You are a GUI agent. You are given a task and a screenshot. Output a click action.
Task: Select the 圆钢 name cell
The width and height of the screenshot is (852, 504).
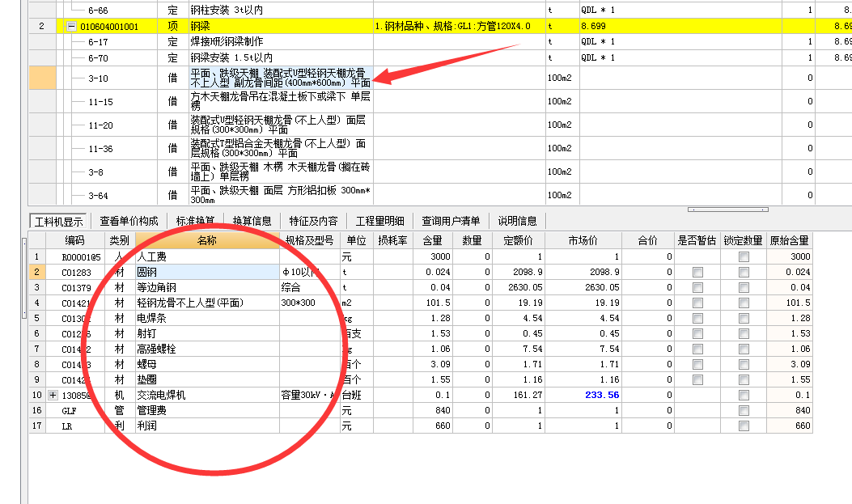[208, 272]
